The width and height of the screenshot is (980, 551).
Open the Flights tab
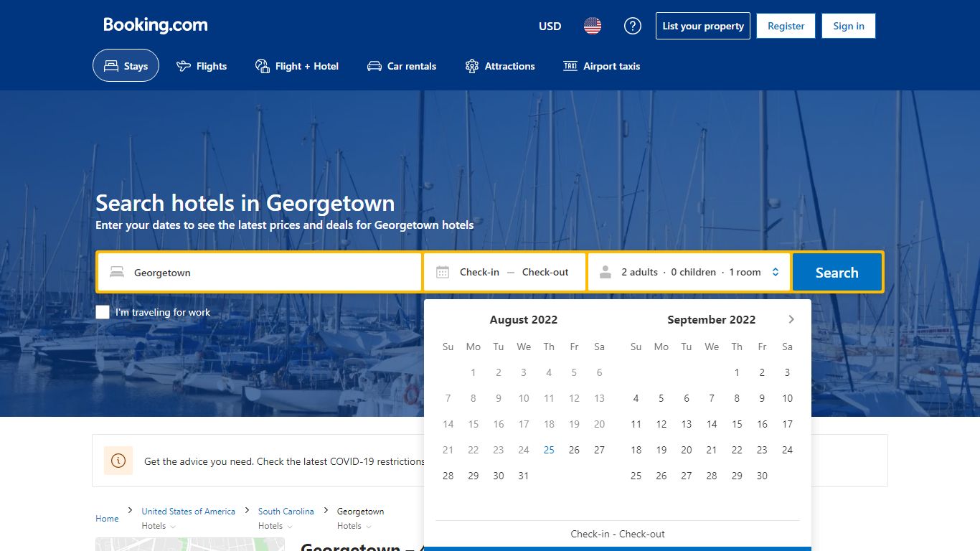(202, 66)
